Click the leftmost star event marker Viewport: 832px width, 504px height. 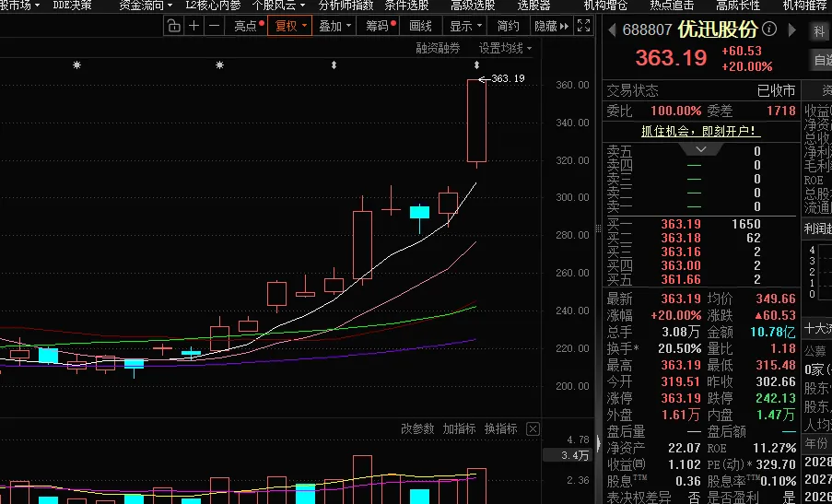pyautogui.click(x=77, y=65)
